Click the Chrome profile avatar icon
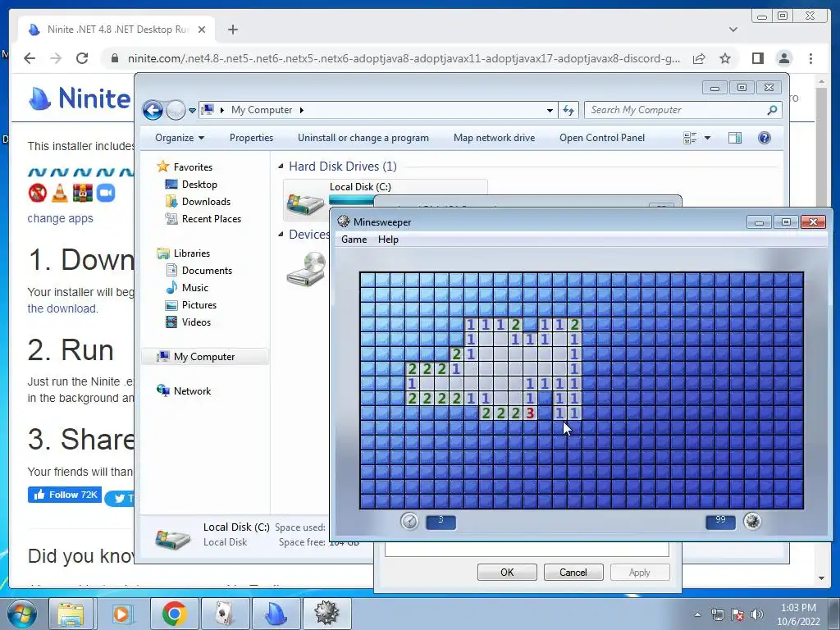840x630 pixels. 784,58
